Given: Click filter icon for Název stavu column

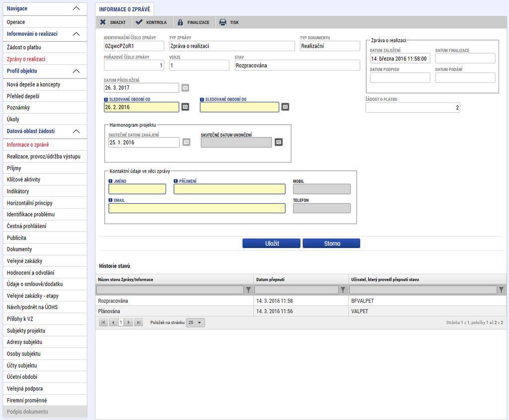Looking at the screenshot, I should coord(249,289).
